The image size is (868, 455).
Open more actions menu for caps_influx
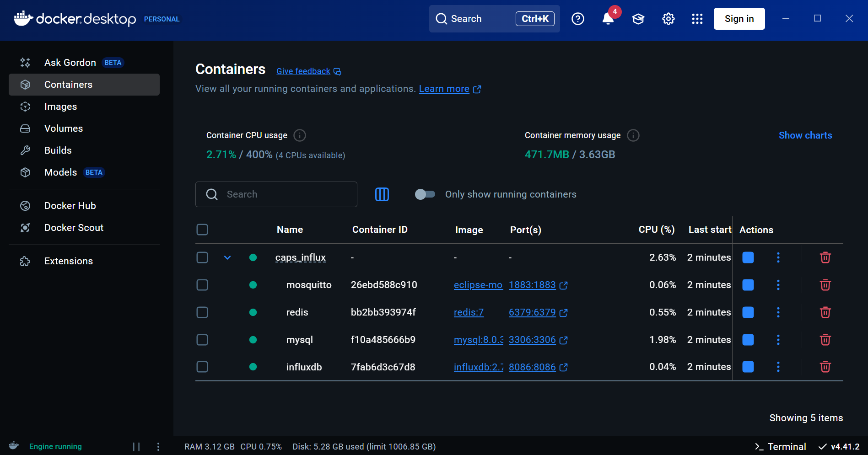778,257
